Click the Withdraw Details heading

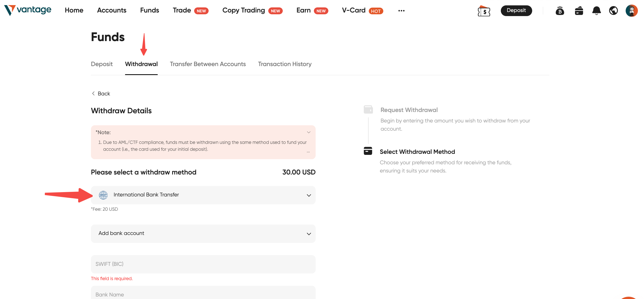coord(121,111)
